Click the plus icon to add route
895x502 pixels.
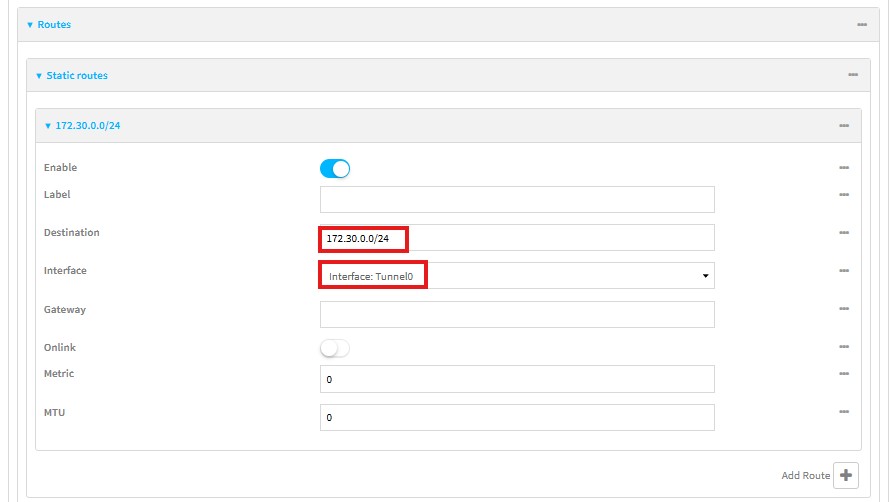(x=844, y=475)
